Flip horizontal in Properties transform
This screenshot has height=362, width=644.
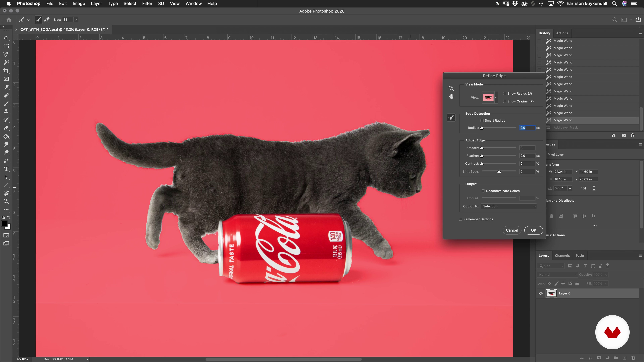click(583, 188)
